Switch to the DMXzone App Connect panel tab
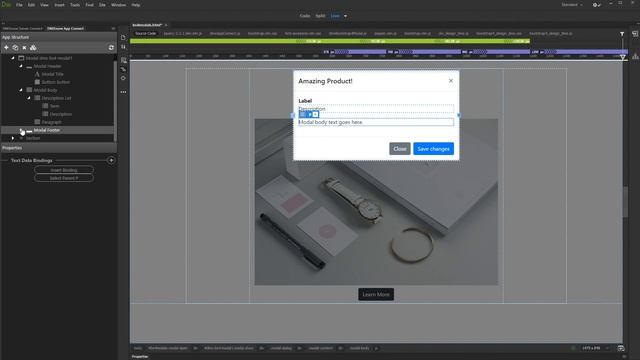This screenshot has width=640, height=360. point(65,29)
